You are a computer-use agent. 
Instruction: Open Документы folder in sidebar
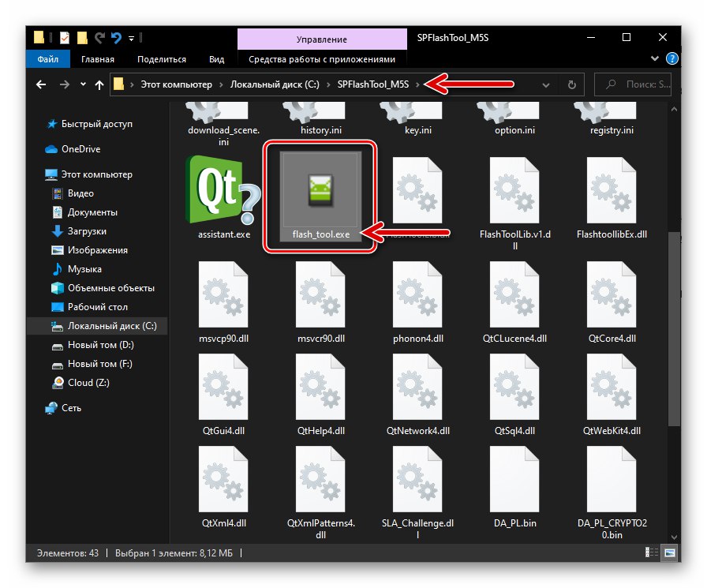(86, 212)
